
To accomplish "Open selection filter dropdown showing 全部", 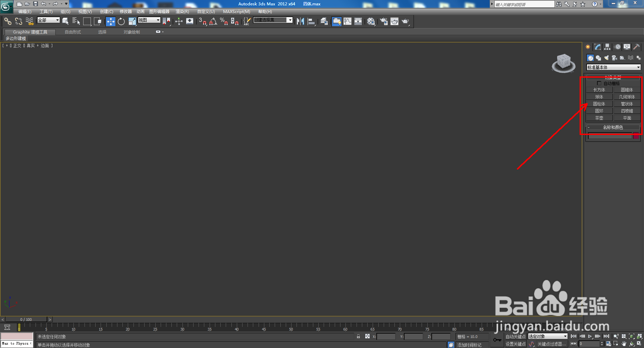I will click(48, 20).
